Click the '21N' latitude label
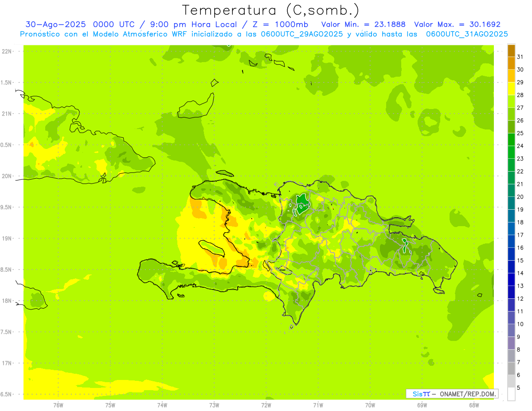 point(6,114)
